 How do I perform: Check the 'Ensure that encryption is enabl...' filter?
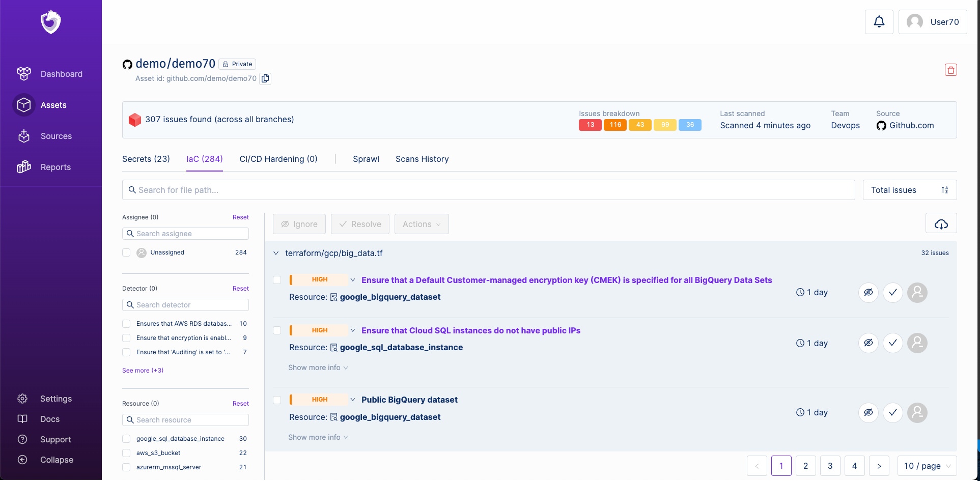[126, 338]
